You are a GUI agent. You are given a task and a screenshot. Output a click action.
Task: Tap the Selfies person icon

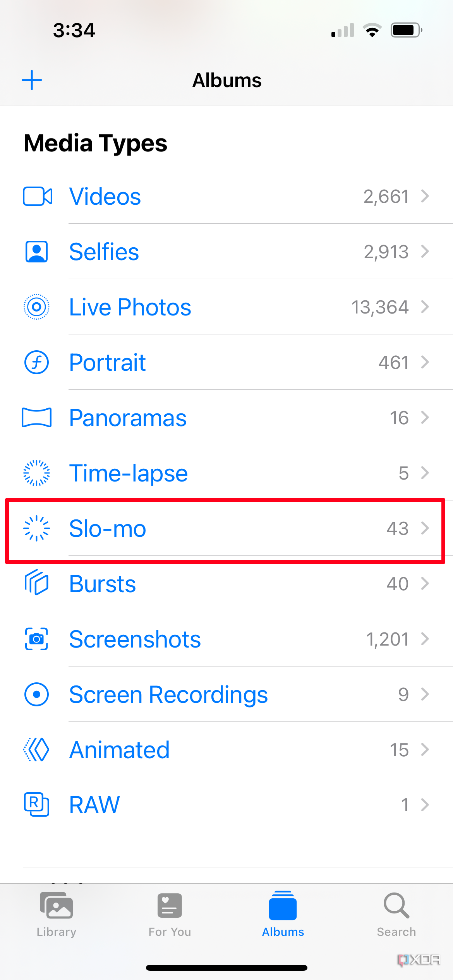tap(36, 252)
